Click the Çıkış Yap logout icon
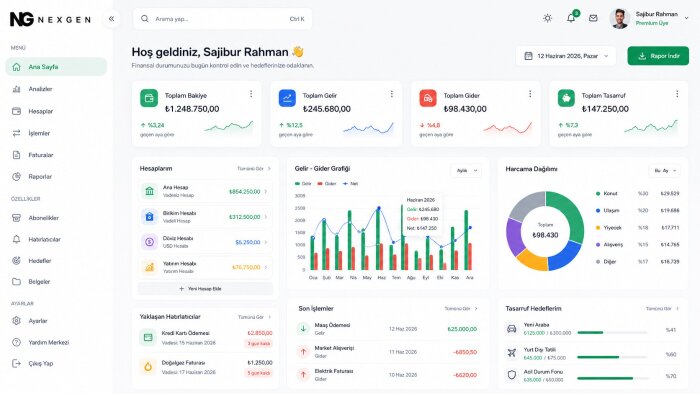Screen dimensions: 700x394 tap(17, 363)
